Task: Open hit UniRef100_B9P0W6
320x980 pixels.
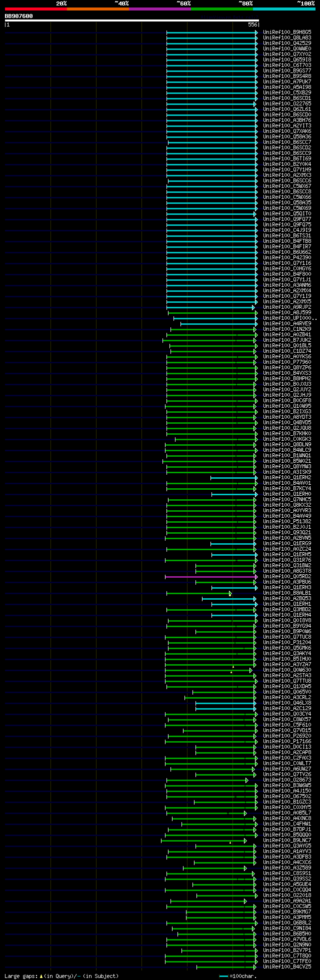Action: coord(287,631)
